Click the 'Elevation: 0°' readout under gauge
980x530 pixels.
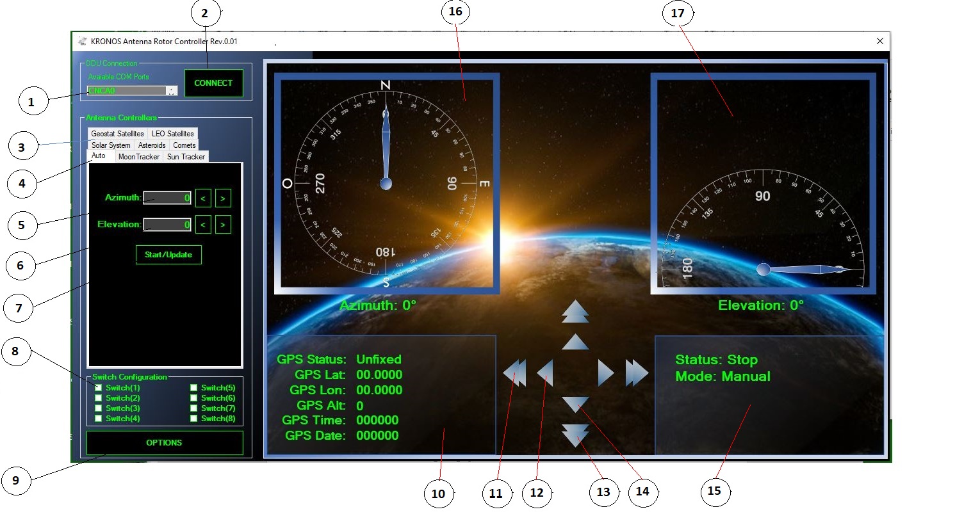click(761, 305)
